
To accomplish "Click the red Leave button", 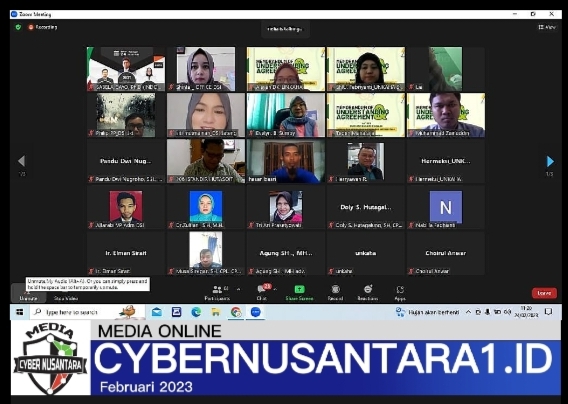I will coord(544,293).
